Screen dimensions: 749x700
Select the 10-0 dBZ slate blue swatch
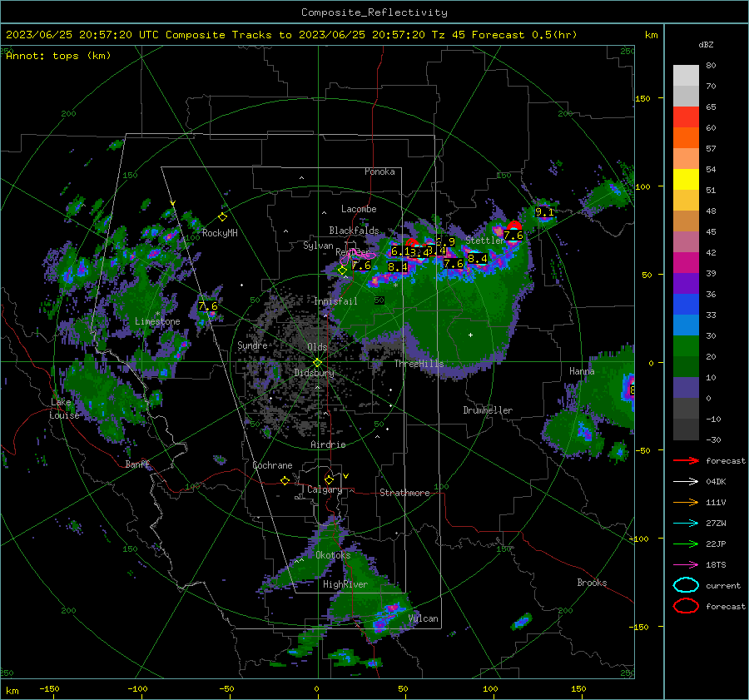coord(686,388)
